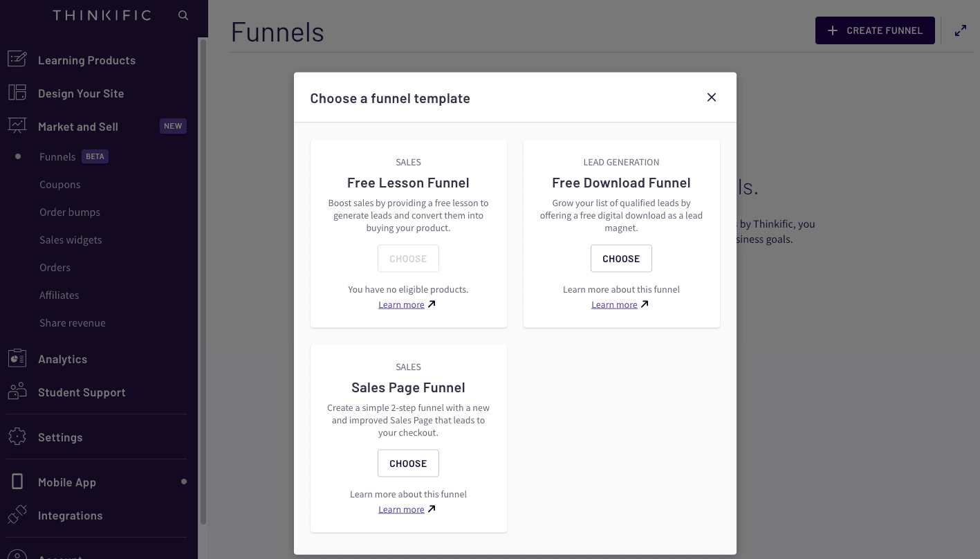Viewport: 980px width, 559px height.
Task: Close the funnel template dialog
Action: pos(711,98)
